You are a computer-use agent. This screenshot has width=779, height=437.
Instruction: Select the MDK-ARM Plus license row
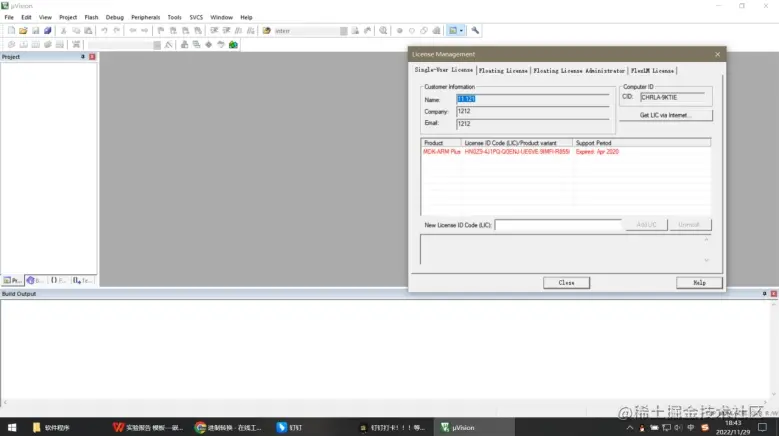tap(566, 152)
